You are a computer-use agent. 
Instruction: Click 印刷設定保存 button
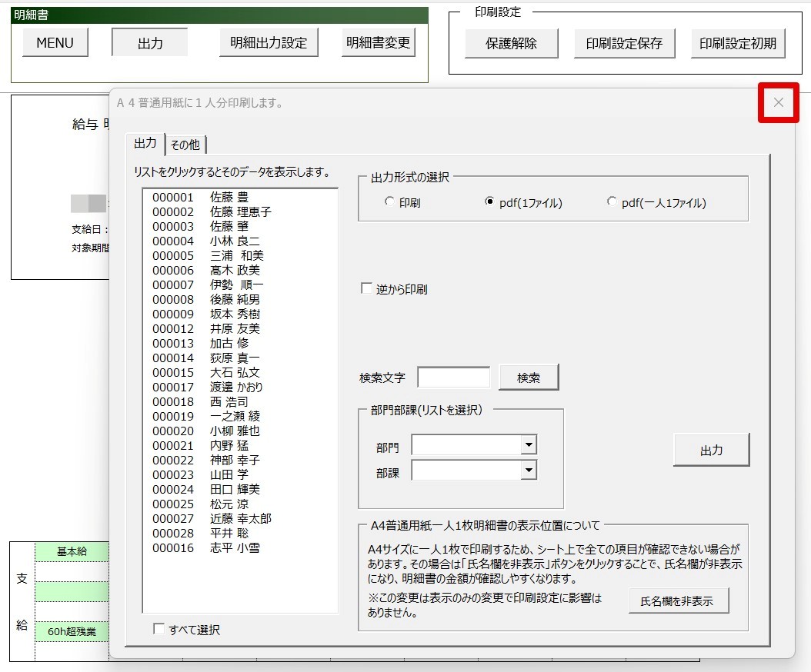624,43
